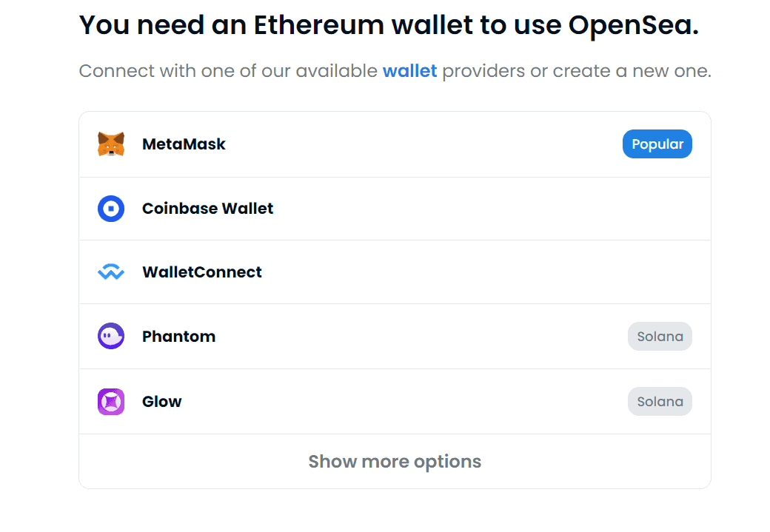Viewport: 770px width, 532px height.
Task: Click the Solana badge beside Glow
Action: point(660,401)
